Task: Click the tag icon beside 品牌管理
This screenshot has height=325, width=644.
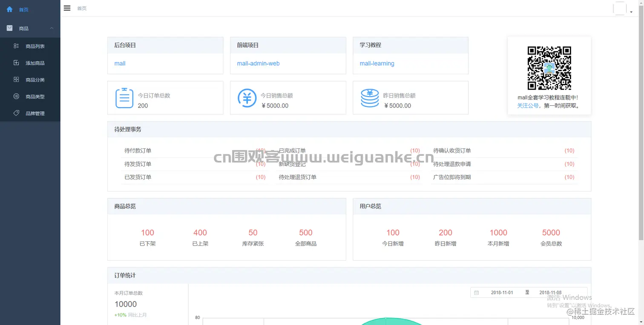Action: click(x=16, y=113)
